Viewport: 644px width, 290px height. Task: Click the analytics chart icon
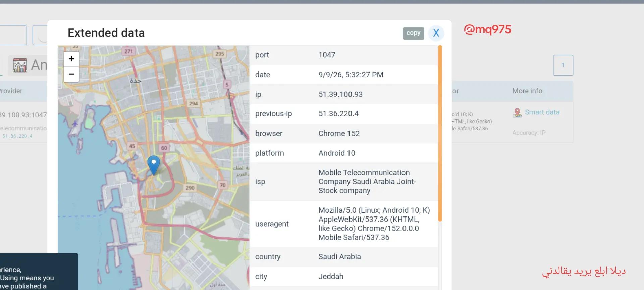20,65
